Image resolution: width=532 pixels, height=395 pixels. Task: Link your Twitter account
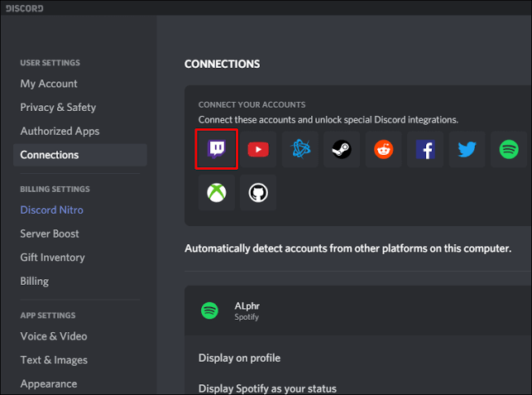click(467, 150)
